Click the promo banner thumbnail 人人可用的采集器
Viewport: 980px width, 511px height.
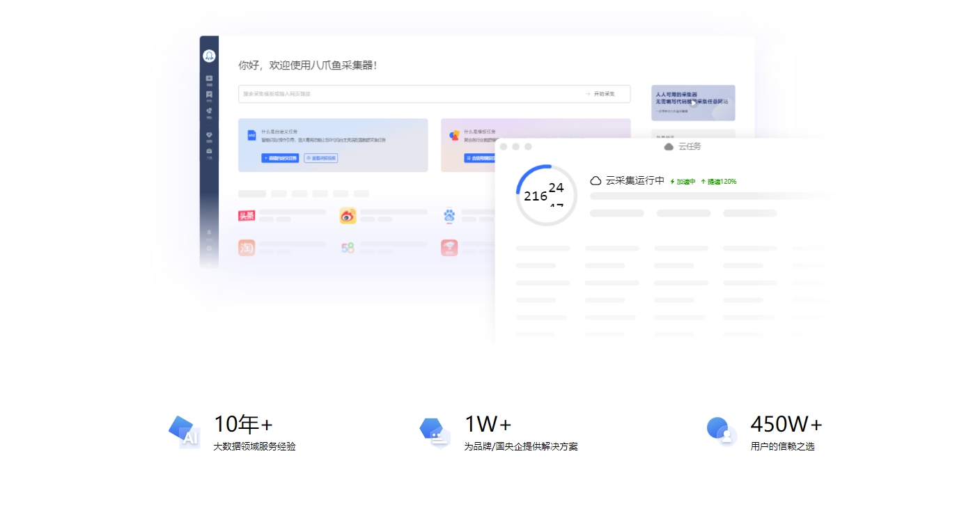[x=692, y=103]
